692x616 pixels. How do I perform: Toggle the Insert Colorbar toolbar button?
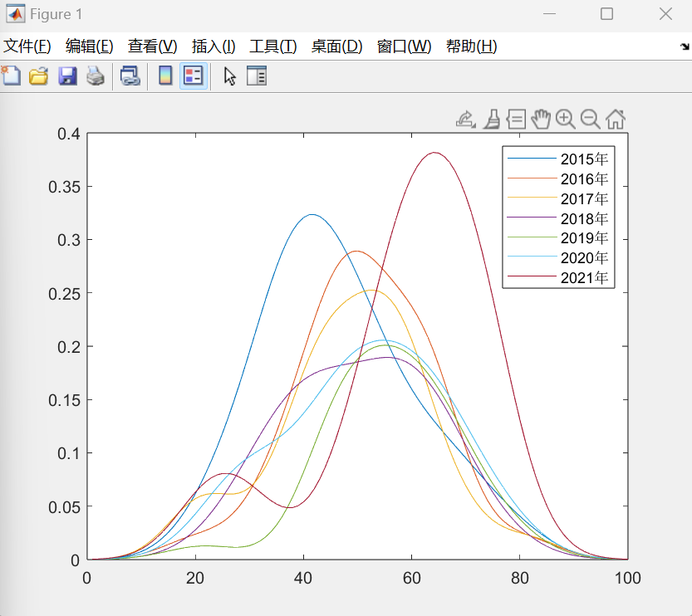(x=165, y=76)
